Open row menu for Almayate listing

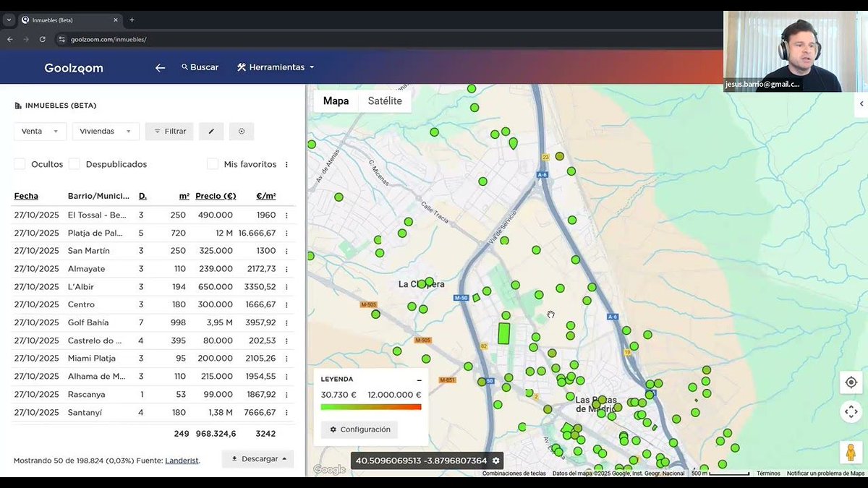click(x=286, y=269)
